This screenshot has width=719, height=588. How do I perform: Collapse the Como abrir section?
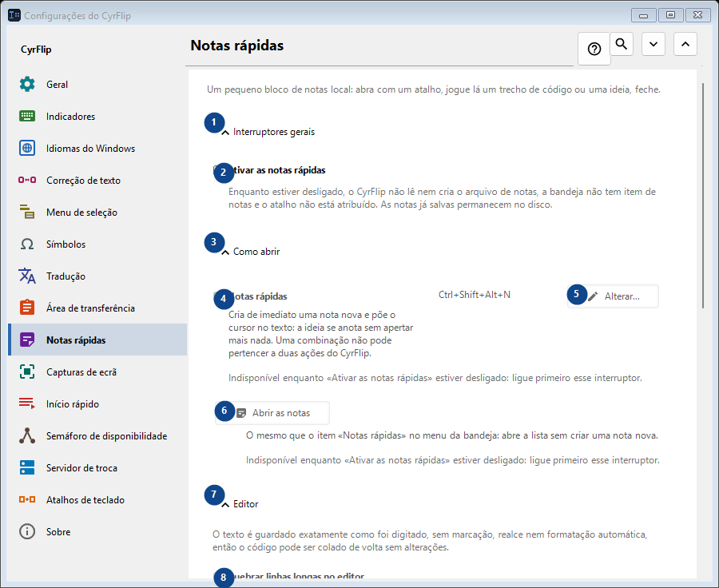[x=251, y=252]
